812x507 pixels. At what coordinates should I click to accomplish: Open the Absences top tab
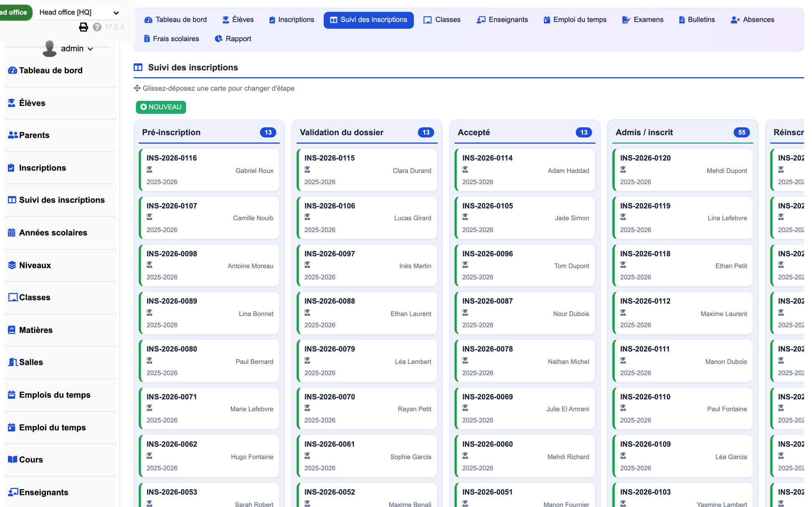752,20
